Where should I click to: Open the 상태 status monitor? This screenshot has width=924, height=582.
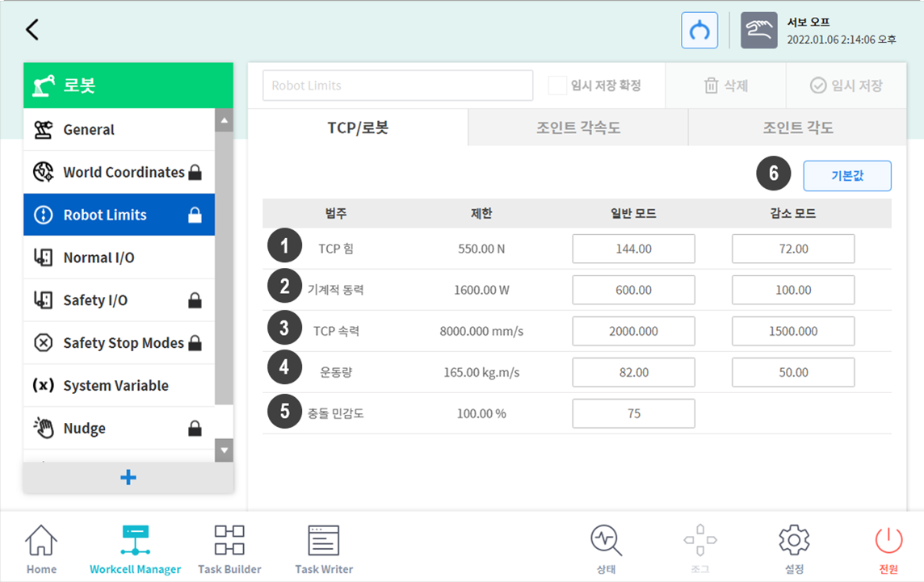(606, 547)
